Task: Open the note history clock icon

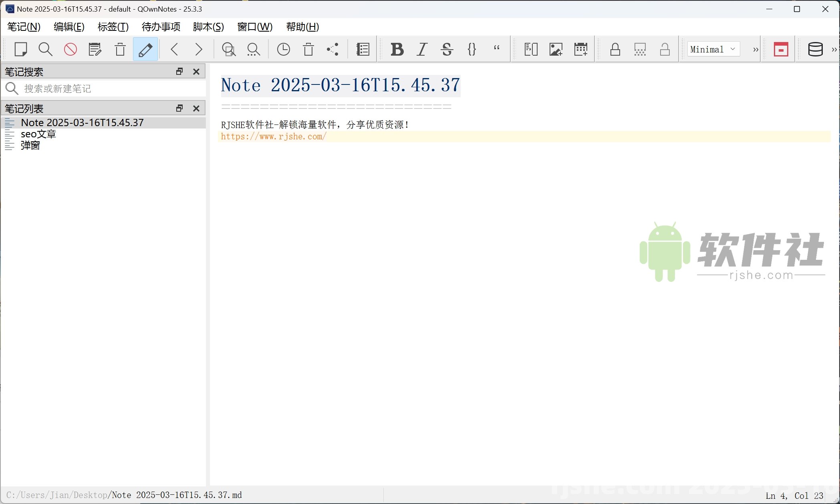Action: coord(283,49)
